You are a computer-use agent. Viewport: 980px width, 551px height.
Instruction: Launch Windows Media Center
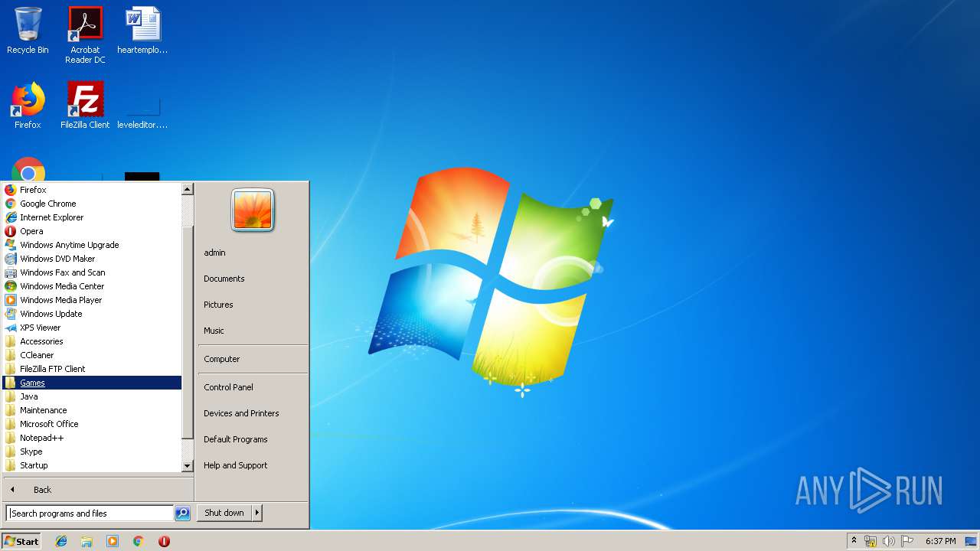pyautogui.click(x=92, y=286)
